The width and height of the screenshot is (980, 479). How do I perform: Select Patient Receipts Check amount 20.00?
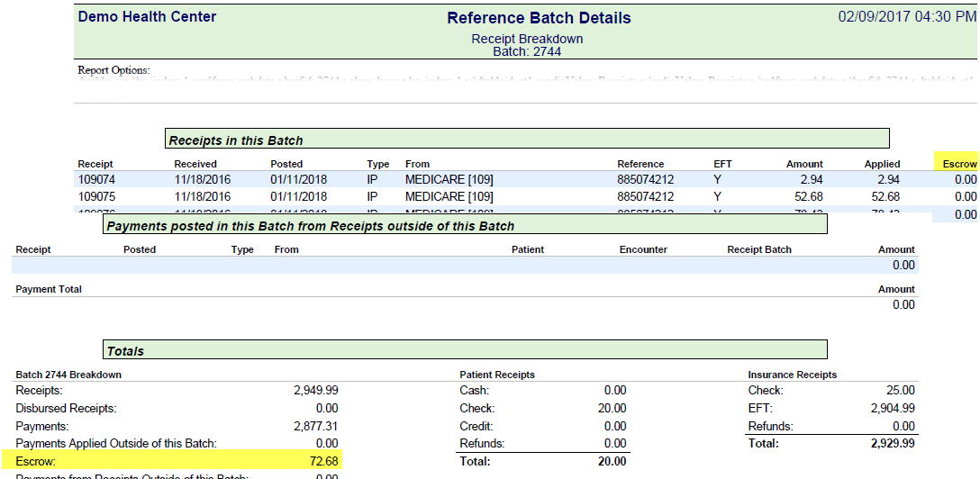[x=612, y=409]
